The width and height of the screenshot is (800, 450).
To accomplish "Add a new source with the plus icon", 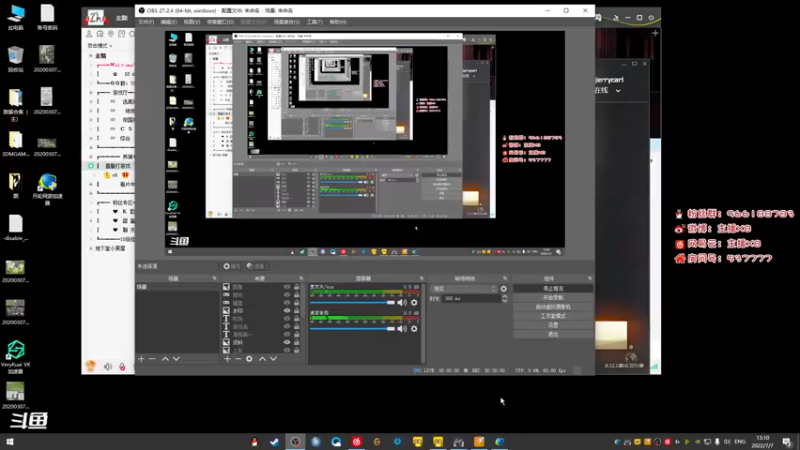I will 228,359.
